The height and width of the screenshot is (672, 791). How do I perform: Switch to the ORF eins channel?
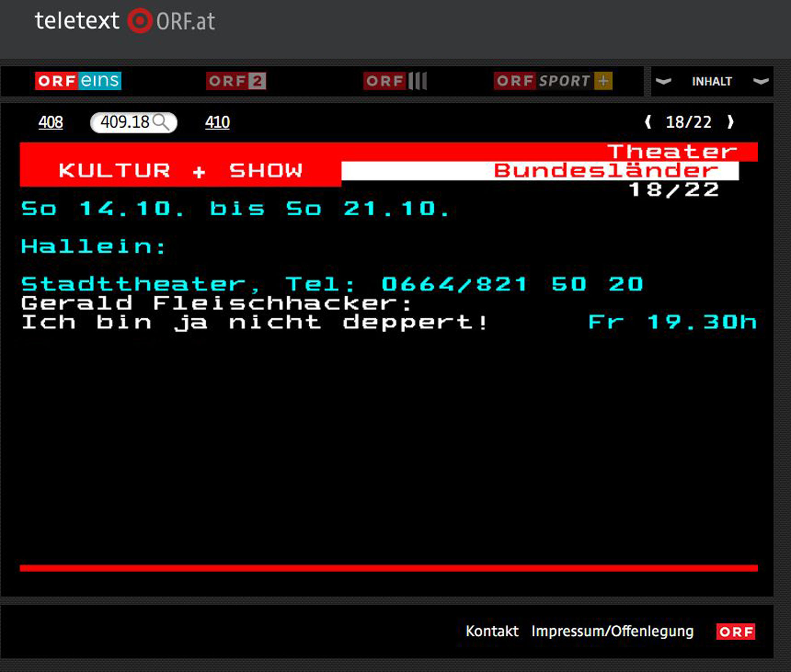pyautogui.click(x=78, y=81)
